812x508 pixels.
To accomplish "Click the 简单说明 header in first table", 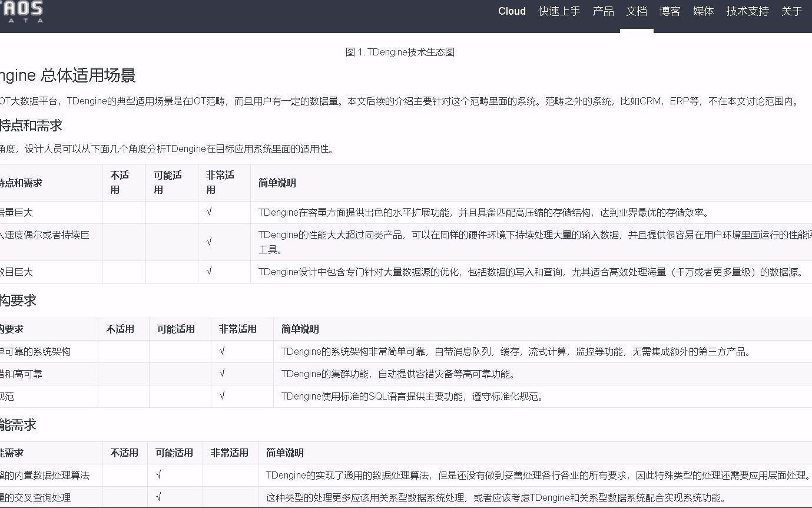I will [277, 183].
